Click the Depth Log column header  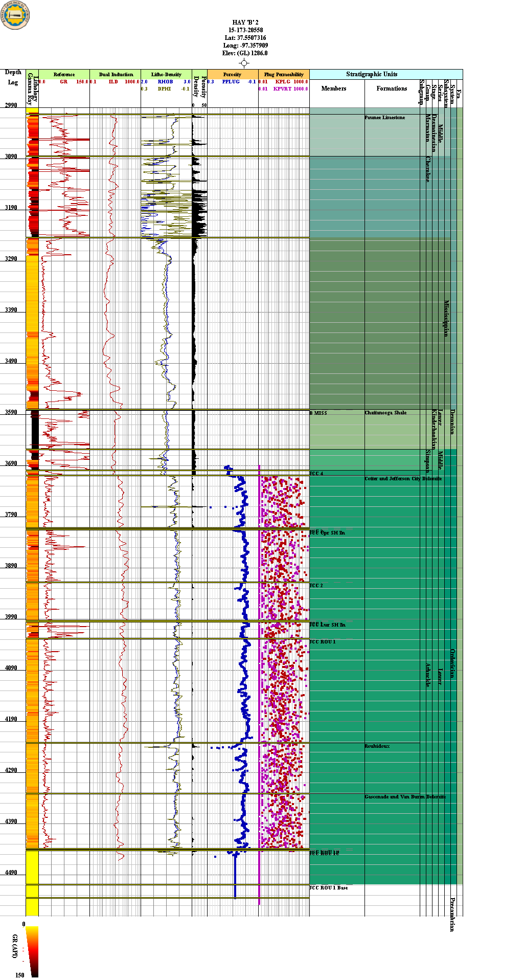(x=13, y=77)
